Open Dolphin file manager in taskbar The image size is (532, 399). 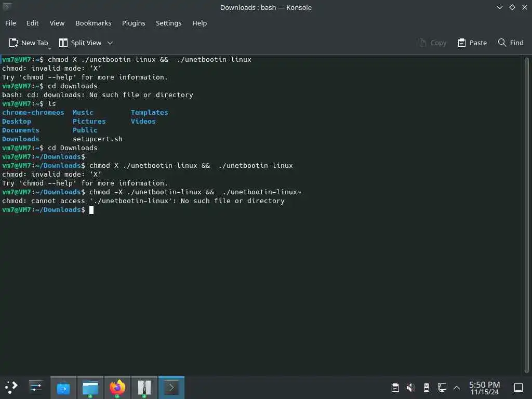coord(90,388)
